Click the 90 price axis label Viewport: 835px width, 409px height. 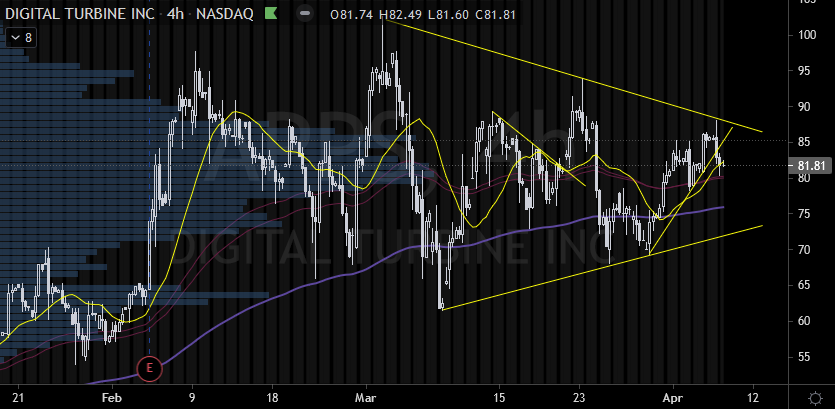tap(804, 107)
